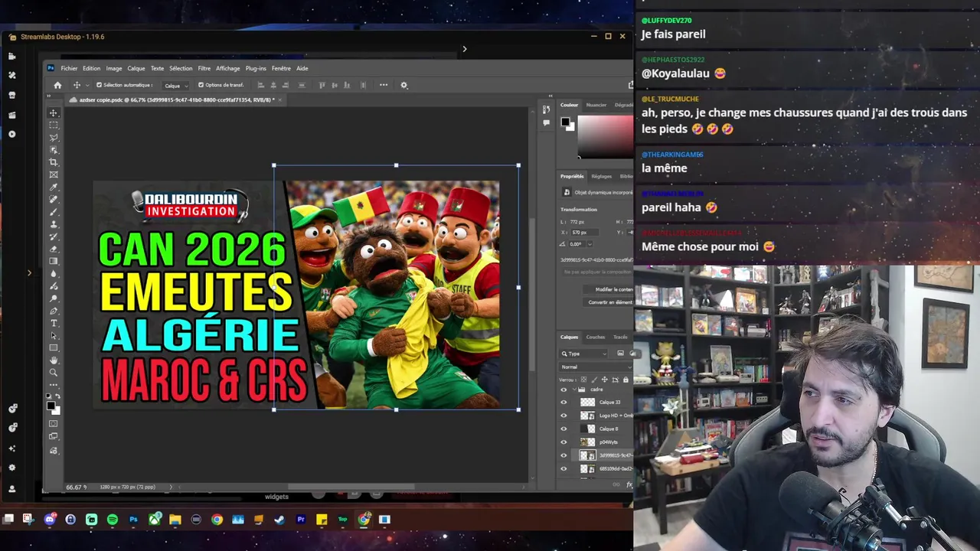Select the Move tool in Photoshop toolbar
Screen dimensions: 980x551
[54, 112]
